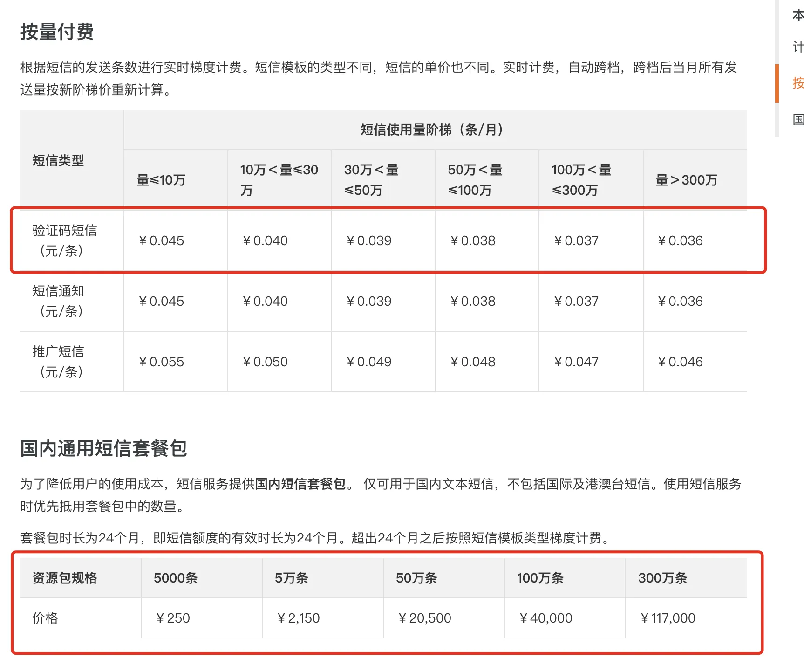Click ¥0.045 in the 验证码短信 row
Image resolution: width=804 pixels, height=672 pixels.
click(161, 240)
